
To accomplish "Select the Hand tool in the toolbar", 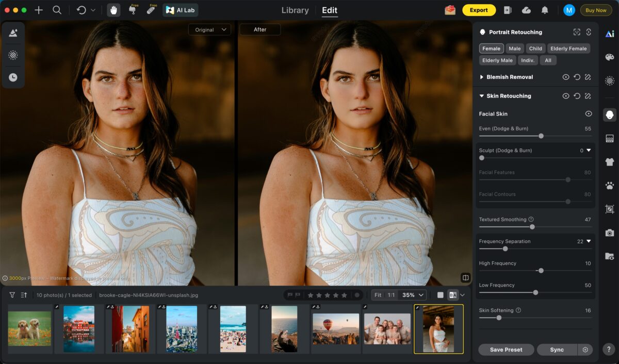I will (x=113, y=10).
